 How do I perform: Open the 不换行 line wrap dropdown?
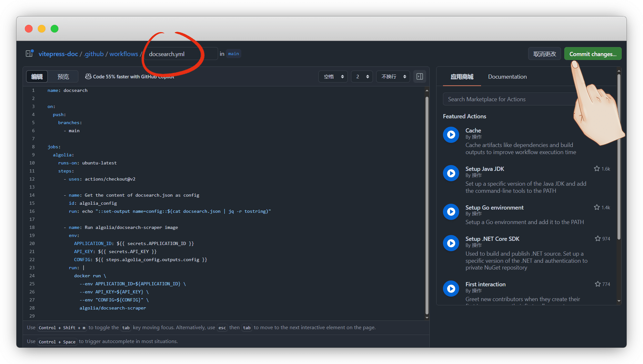pos(393,76)
